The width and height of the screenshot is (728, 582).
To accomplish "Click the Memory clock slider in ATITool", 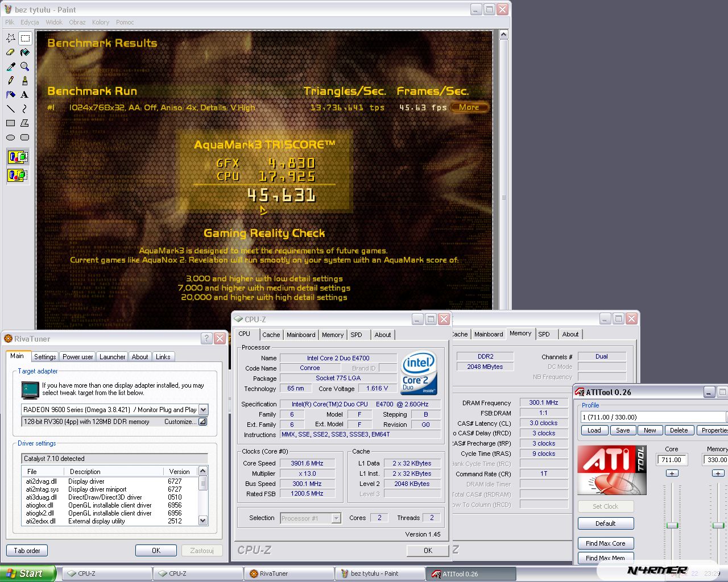I will pyautogui.click(x=718, y=525).
